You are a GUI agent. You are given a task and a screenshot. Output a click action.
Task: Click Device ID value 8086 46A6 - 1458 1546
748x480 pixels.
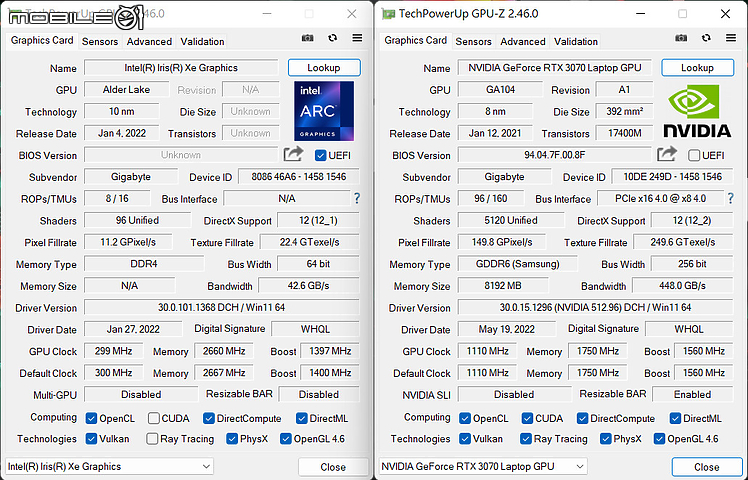[x=299, y=177]
